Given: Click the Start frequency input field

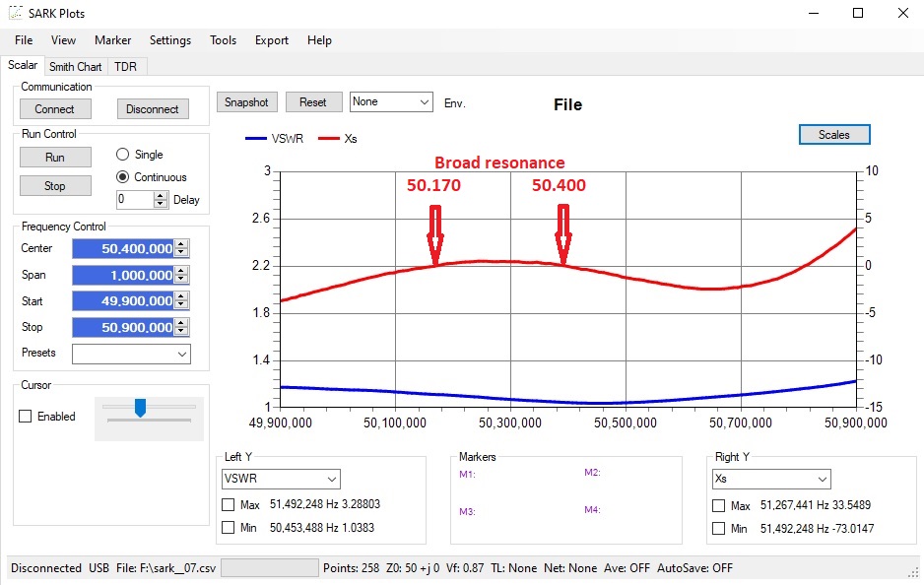Looking at the screenshot, I should coord(123,301).
